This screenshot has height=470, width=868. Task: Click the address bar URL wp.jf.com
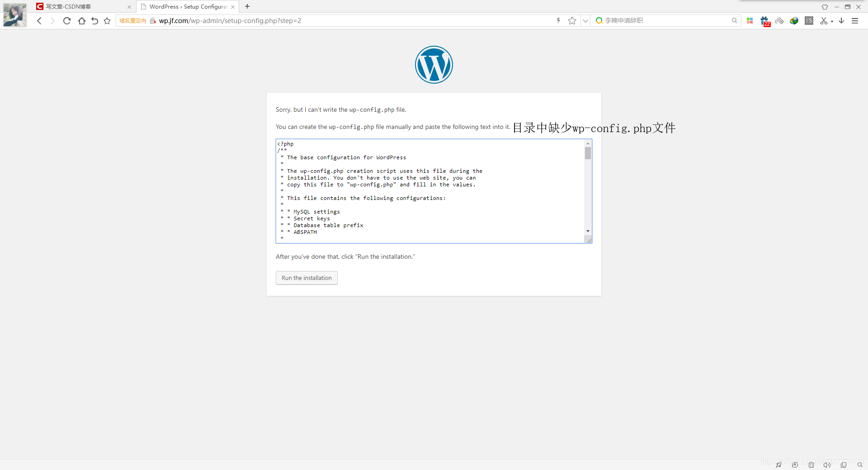pyautogui.click(x=230, y=21)
